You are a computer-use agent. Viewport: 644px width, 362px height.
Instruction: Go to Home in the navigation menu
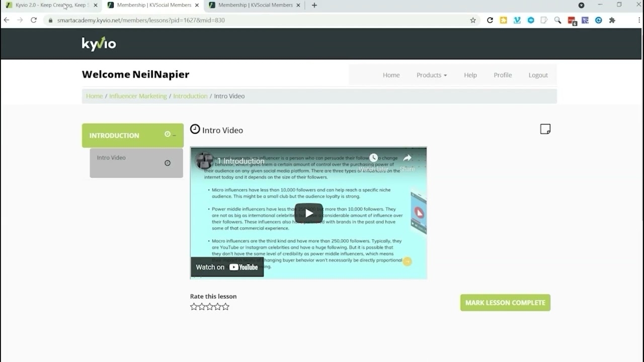click(391, 75)
